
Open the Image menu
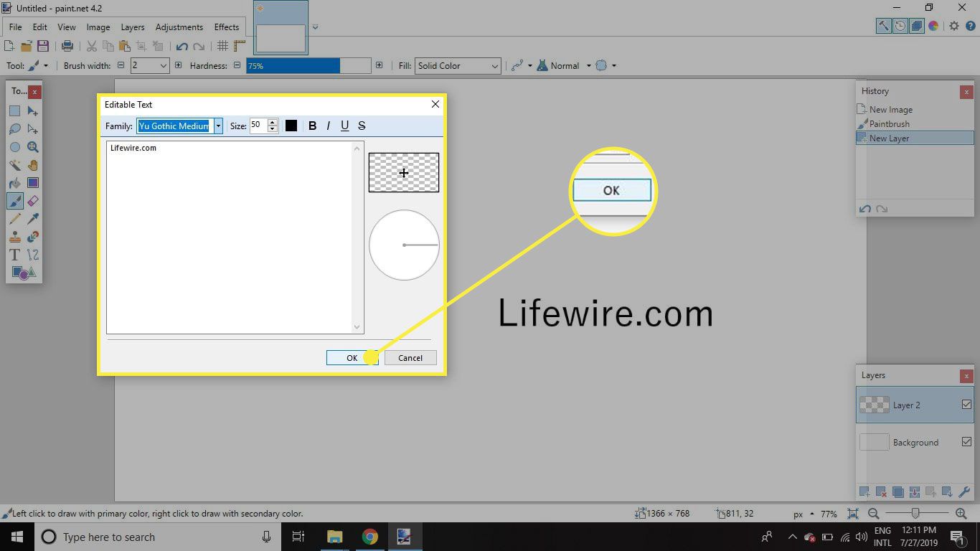[98, 27]
